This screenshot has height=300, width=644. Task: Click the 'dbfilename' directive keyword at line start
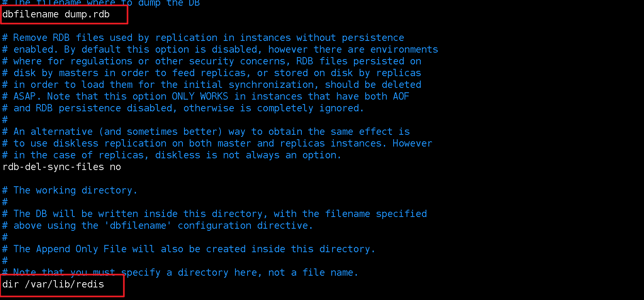coord(30,15)
